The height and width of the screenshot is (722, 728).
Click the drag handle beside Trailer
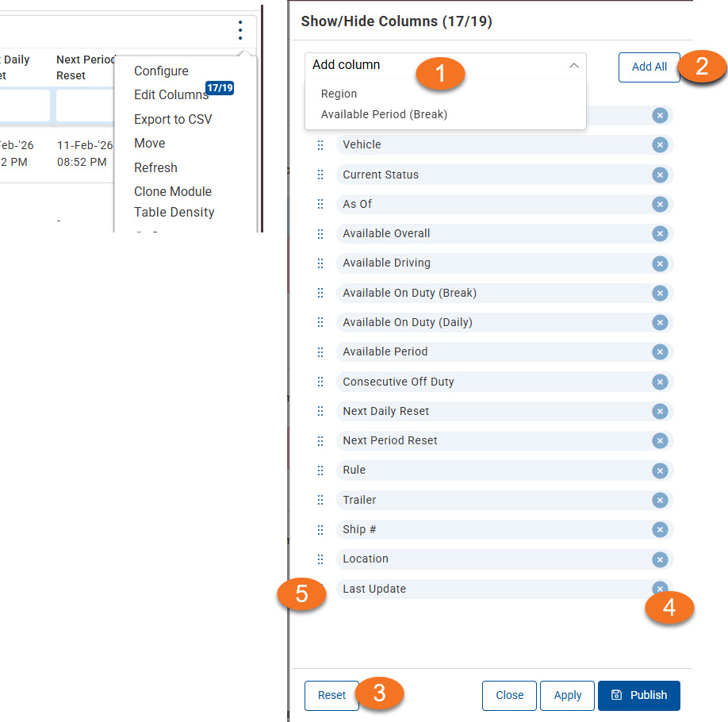pos(320,500)
